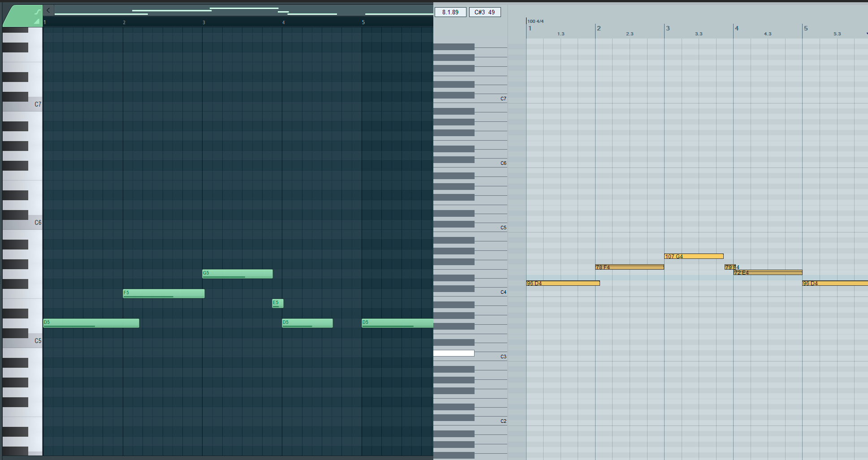Click the C5 label on the right keyboard
The image size is (868, 460).
(503, 228)
